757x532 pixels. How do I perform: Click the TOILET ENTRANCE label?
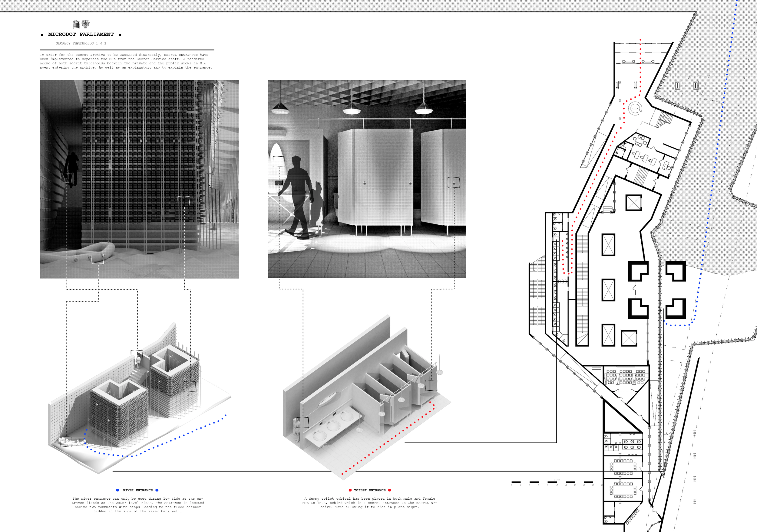[x=370, y=490]
